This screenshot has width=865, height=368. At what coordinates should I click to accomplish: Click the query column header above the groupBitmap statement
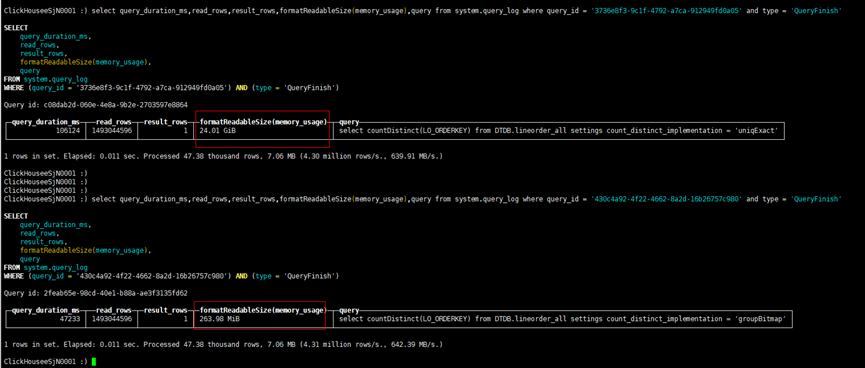coord(349,310)
